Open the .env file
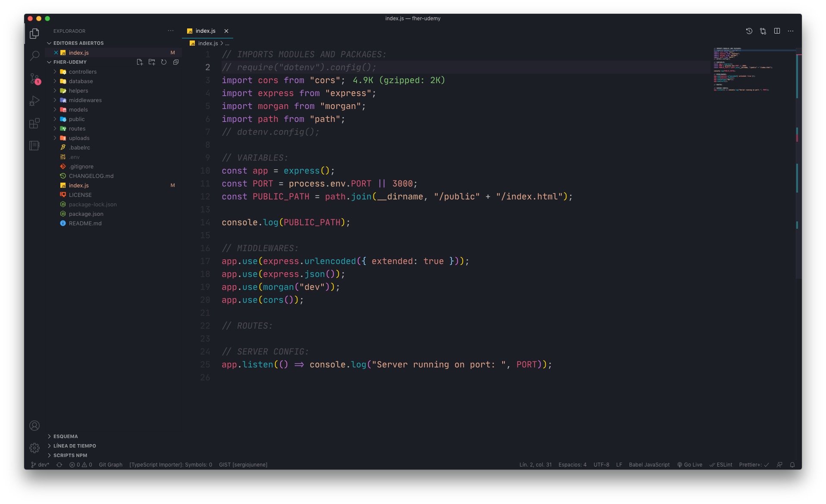Screen dimensions: 826x504 [114, 157]
